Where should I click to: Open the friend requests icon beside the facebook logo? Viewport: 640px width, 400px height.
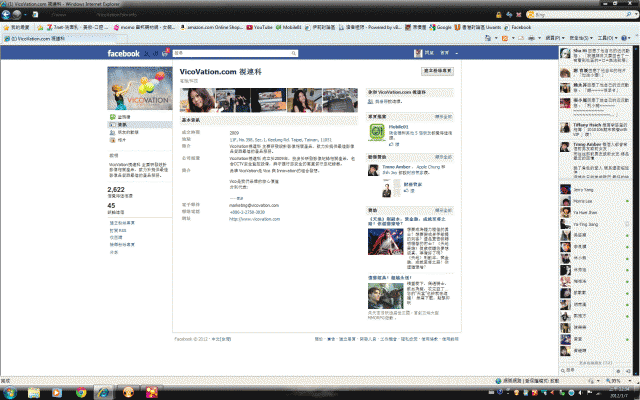click(x=147, y=53)
